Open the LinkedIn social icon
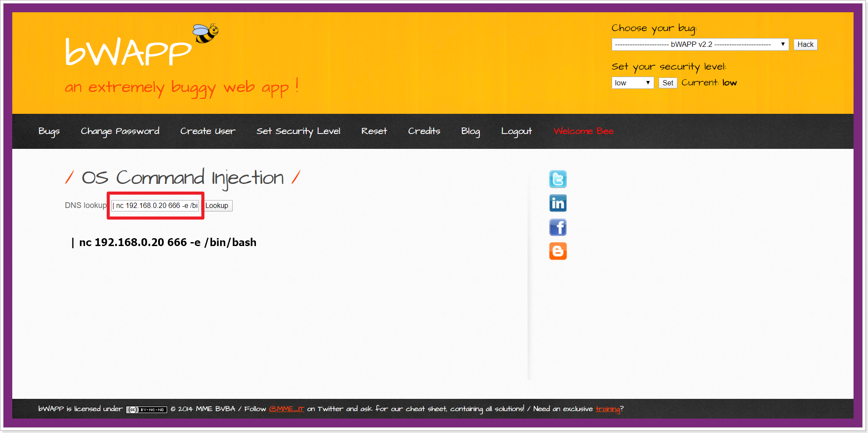Viewport: 868px width, 433px height. tap(558, 203)
